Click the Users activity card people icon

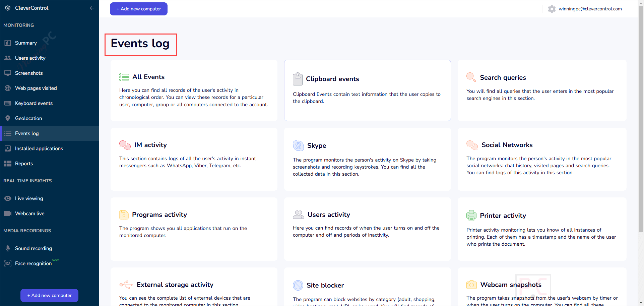pyautogui.click(x=299, y=215)
